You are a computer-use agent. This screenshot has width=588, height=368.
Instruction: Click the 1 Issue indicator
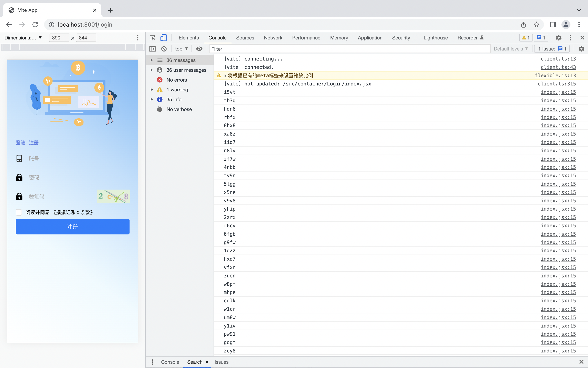click(x=552, y=49)
